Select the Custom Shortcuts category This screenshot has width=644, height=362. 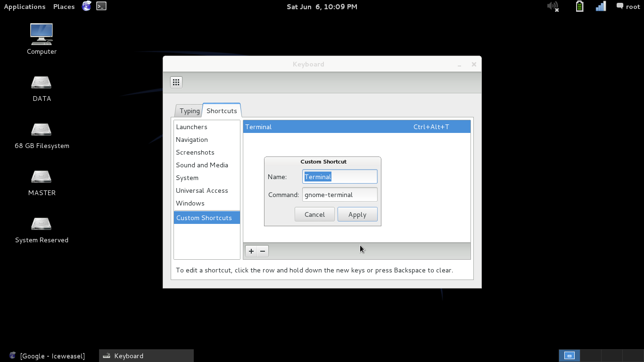coord(204,217)
